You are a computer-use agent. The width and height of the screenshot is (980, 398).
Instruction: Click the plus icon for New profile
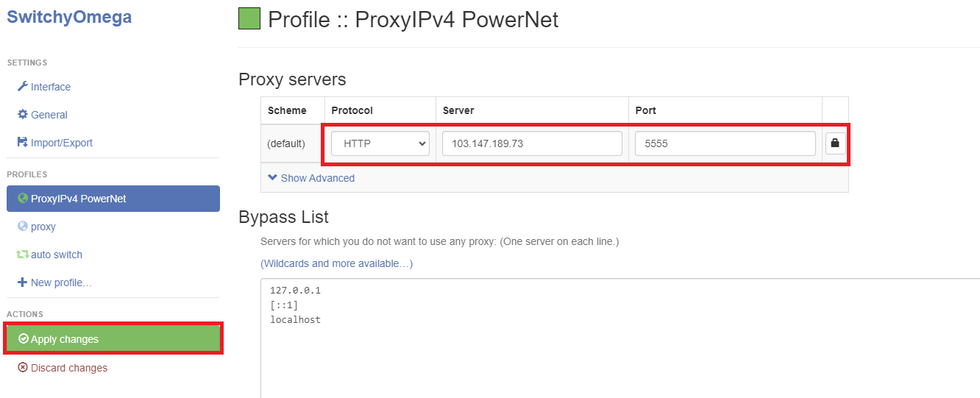(x=23, y=282)
